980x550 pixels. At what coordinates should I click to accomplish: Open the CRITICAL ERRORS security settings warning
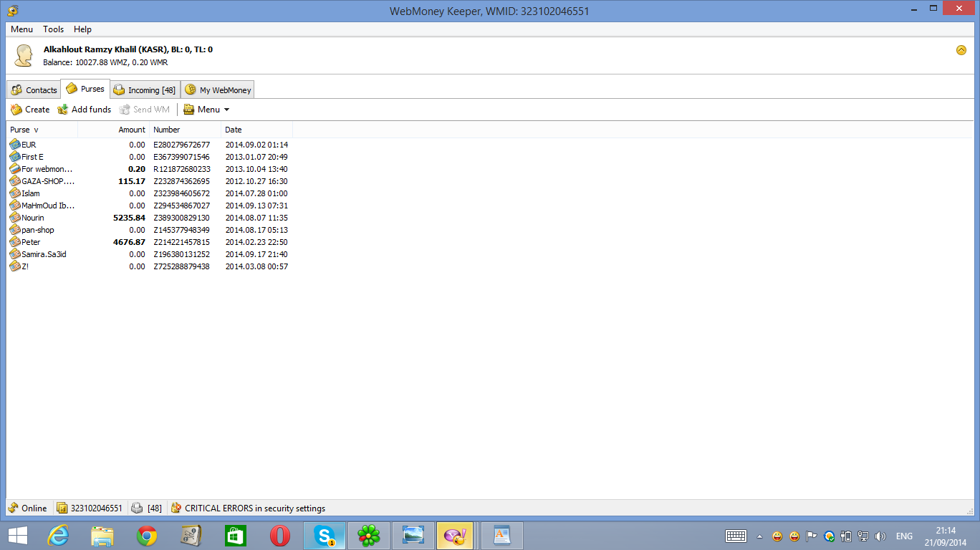[248, 508]
